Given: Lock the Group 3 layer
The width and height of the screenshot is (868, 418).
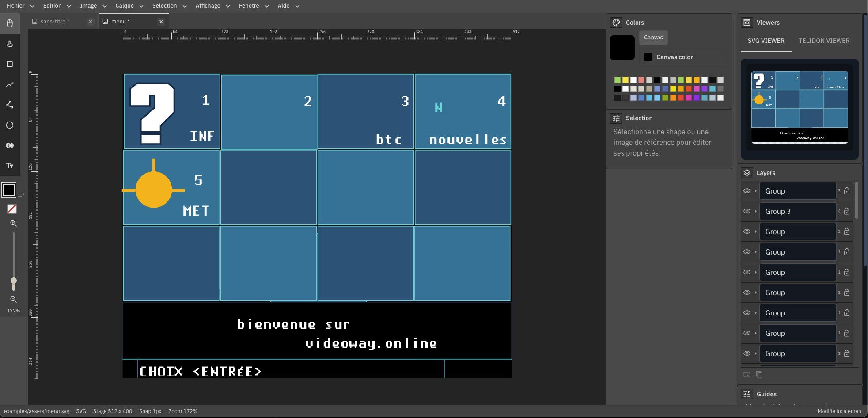Looking at the screenshot, I should (x=847, y=211).
